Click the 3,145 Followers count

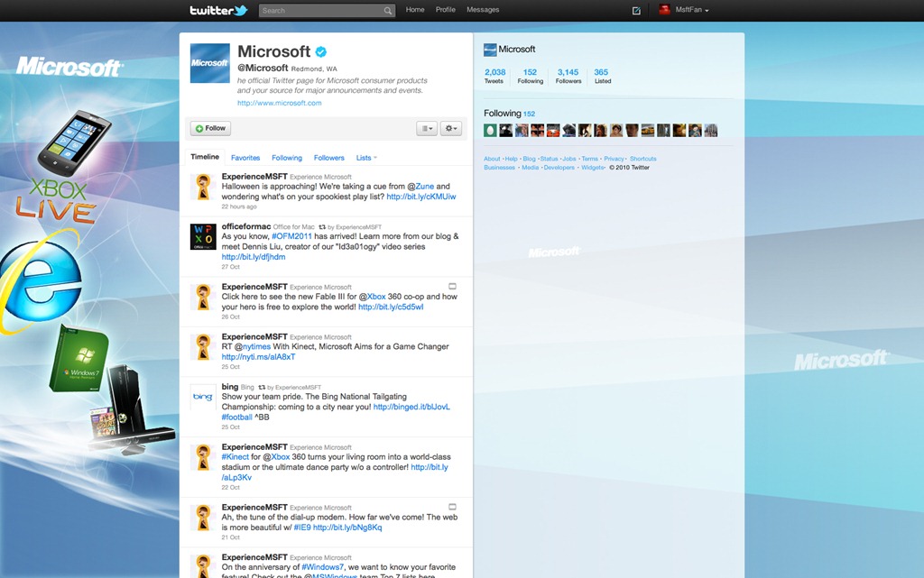click(x=568, y=77)
